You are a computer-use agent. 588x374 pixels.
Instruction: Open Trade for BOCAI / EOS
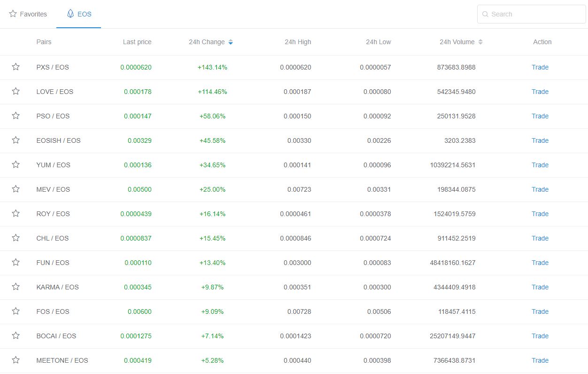click(540, 336)
